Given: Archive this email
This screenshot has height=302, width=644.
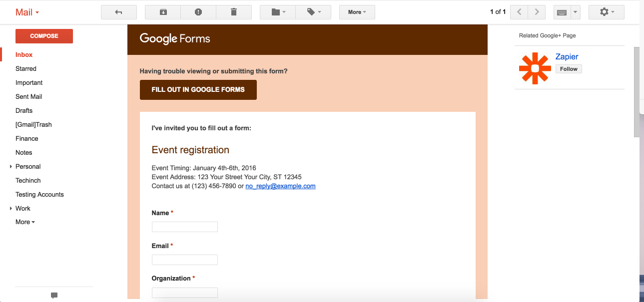Looking at the screenshot, I should coord(163,12).
